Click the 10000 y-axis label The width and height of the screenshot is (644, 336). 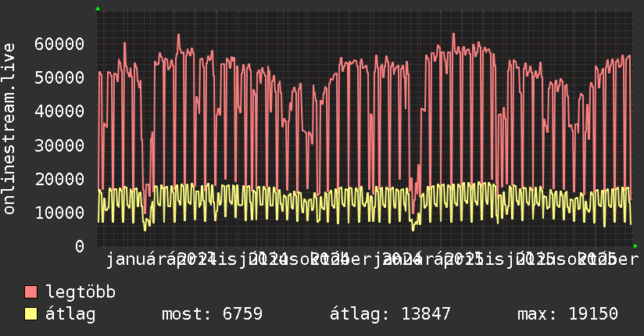pos(59,213)
